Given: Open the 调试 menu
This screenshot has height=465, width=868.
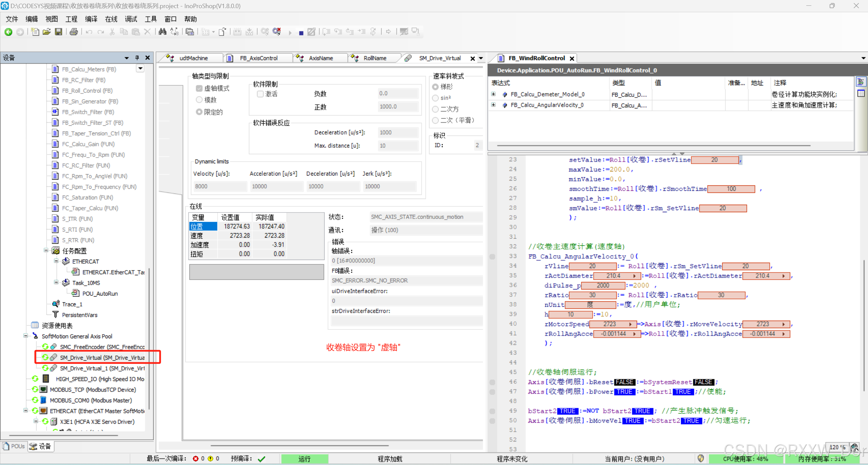Looking at the screenshot, I should 131,19.
